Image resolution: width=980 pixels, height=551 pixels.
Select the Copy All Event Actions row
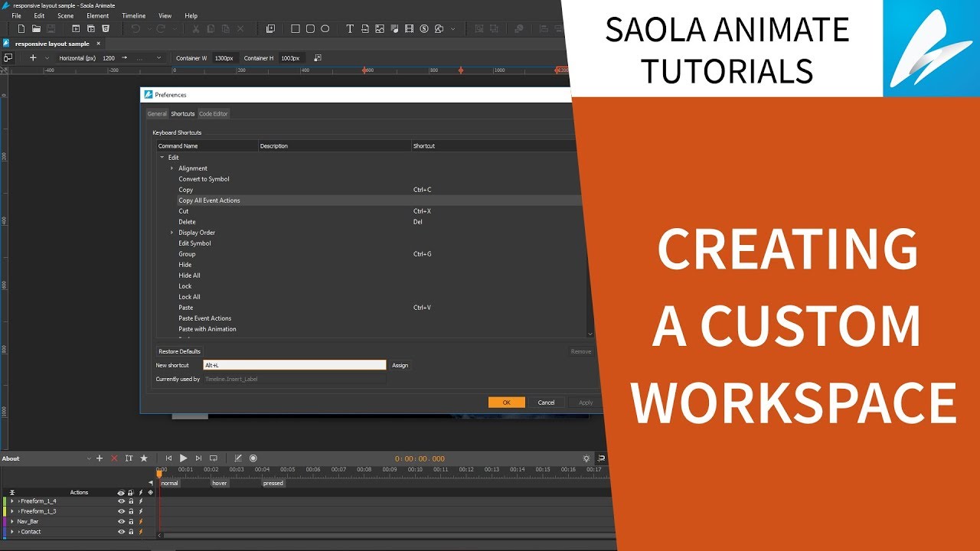370,201
